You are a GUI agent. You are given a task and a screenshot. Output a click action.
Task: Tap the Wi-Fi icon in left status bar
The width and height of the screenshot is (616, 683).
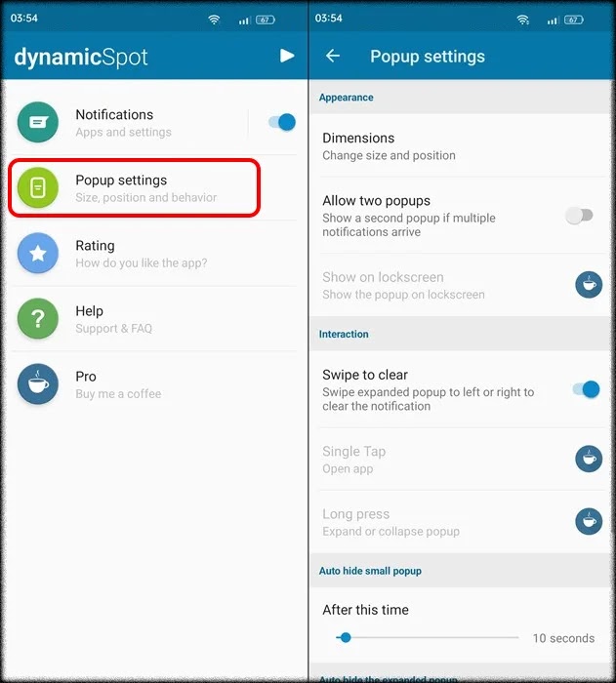[214, 20]
